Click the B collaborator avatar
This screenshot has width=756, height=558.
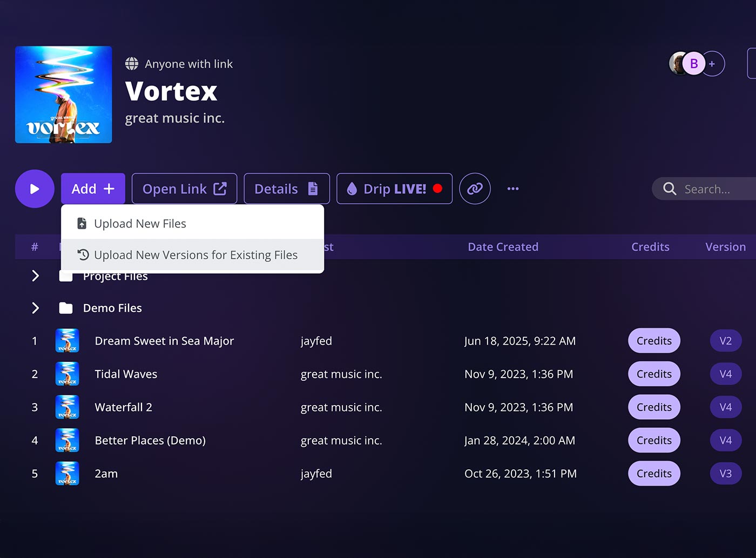[x=694, y=64]
